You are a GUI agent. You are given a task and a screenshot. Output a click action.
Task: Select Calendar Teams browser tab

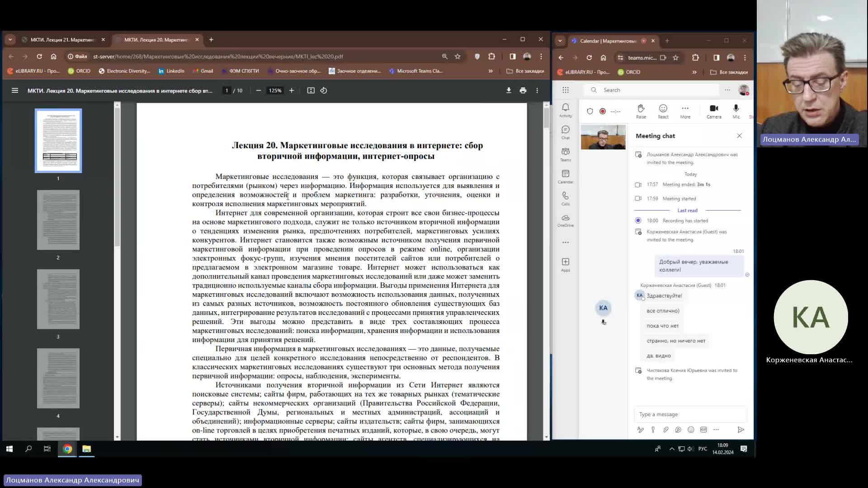click(613, 41)
